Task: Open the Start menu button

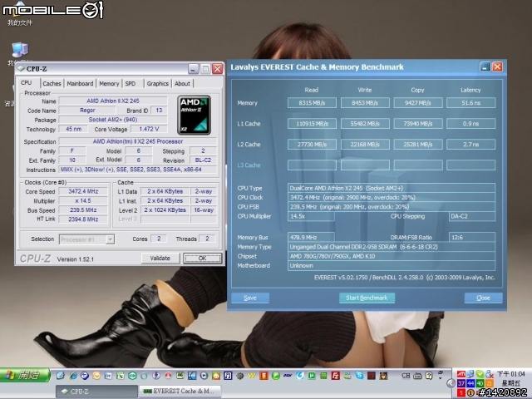Action: tap(25, 376)
